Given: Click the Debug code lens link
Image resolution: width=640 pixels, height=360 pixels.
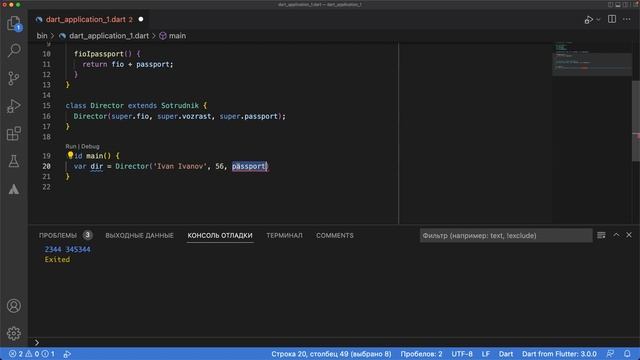Looking at the screenshot, I should (x=90, y=146).
